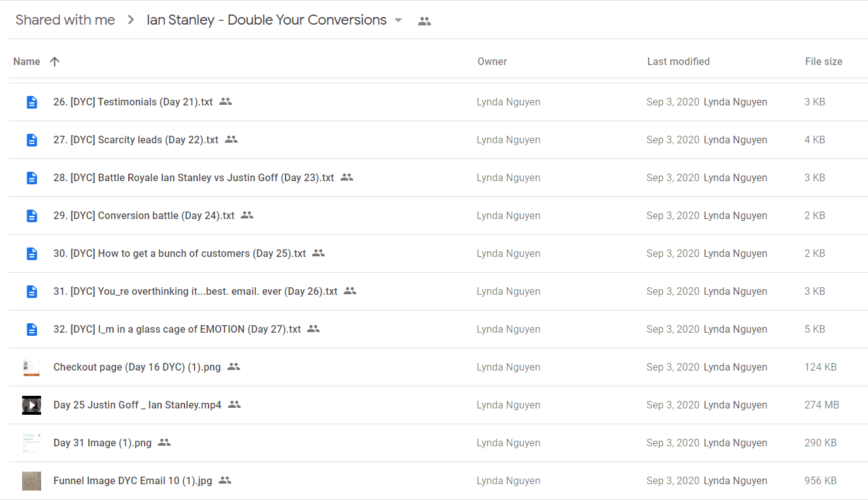Click the Owner column header

click(492, 61)
